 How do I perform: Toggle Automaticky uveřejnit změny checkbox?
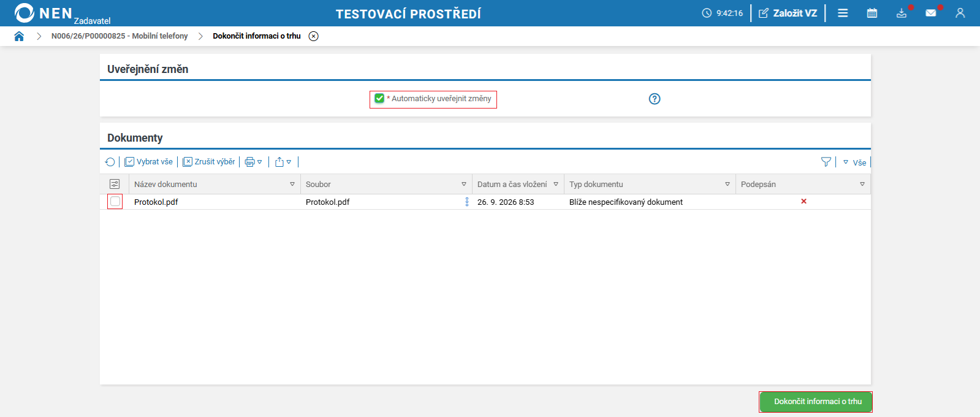(x=379, y=98)
